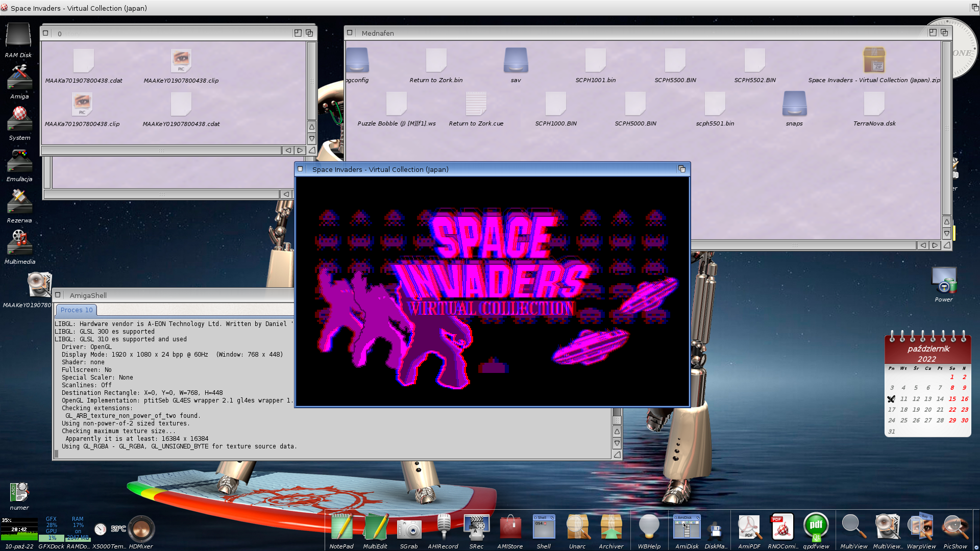This screenshot has width=980, height=551.
Task: Open the Multimedia drive icon
Action: [x=19, y=243]
